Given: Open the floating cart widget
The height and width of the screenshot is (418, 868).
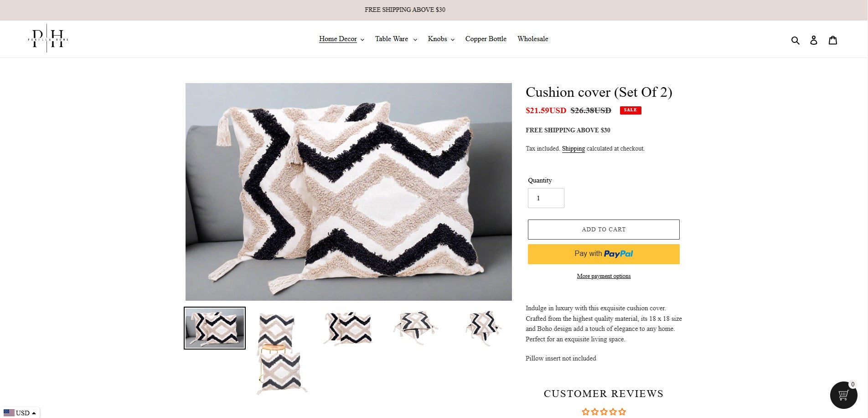Looking at the screenshot, I should [x=843, y=395].
